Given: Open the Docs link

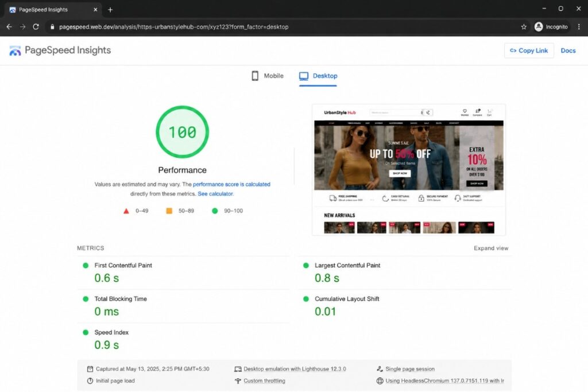Looking at the screenshot, I should [568, 50].
